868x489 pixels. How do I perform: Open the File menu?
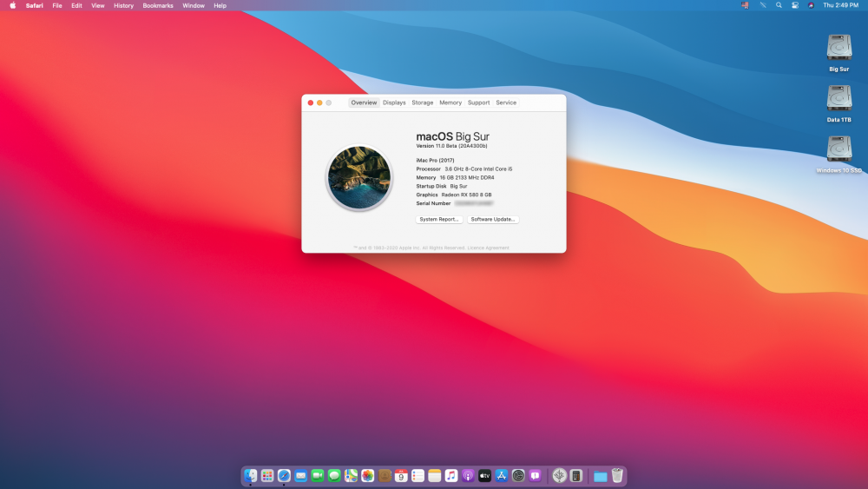tap(57, 5)
